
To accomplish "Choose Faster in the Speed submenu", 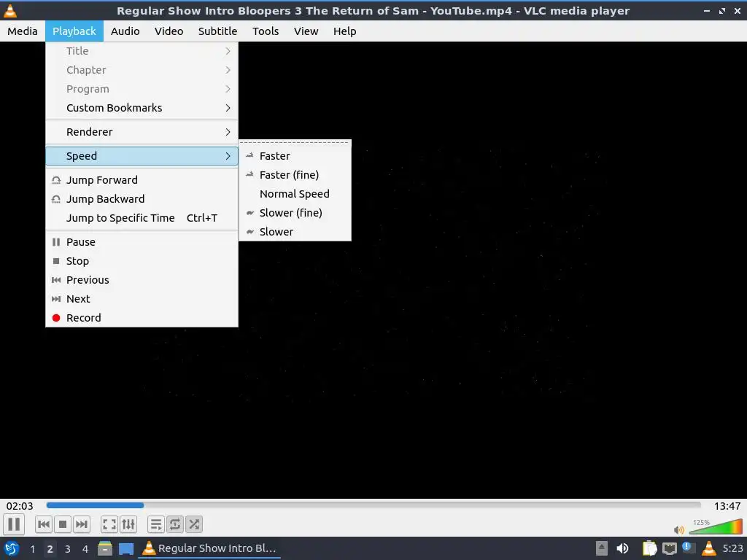I will [x=295, y=156].
